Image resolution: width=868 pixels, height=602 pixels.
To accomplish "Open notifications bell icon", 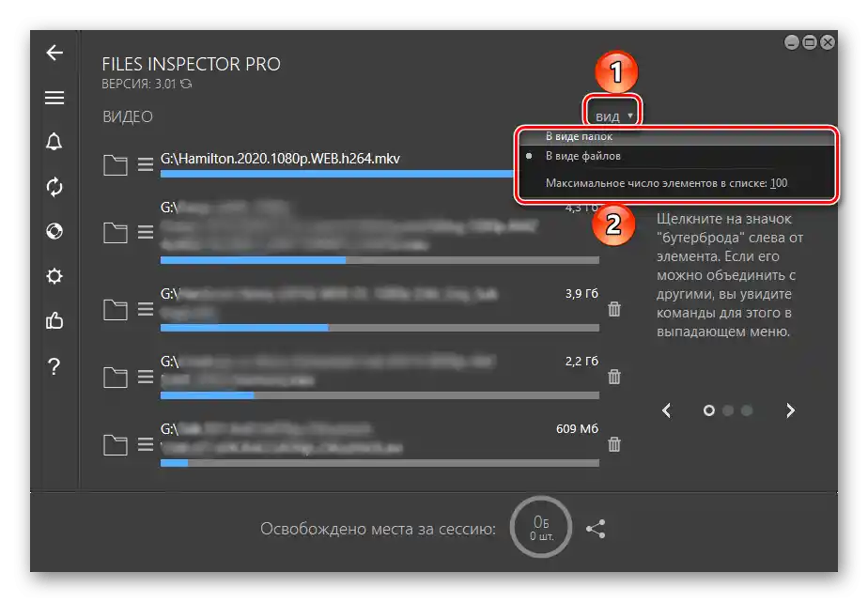I will pyautogui.click(x=54, y=142).
